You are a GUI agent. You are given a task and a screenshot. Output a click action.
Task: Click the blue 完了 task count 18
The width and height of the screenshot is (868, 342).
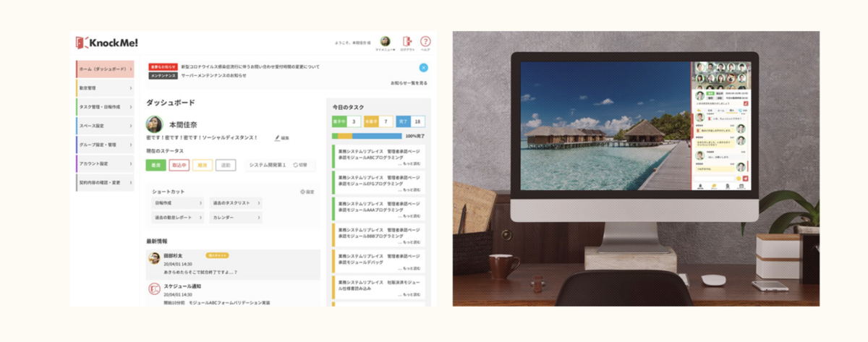tap(411, 121)
